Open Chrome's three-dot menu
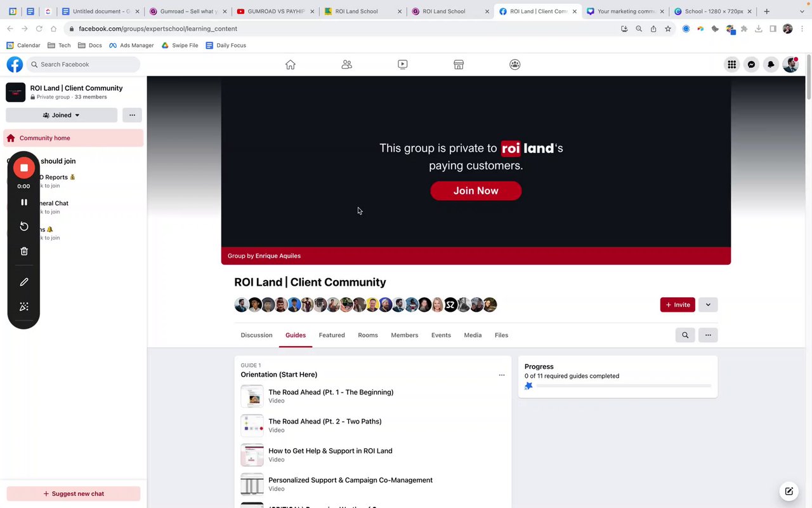This screenshot has width=812, height=508. tap(802, 29)
